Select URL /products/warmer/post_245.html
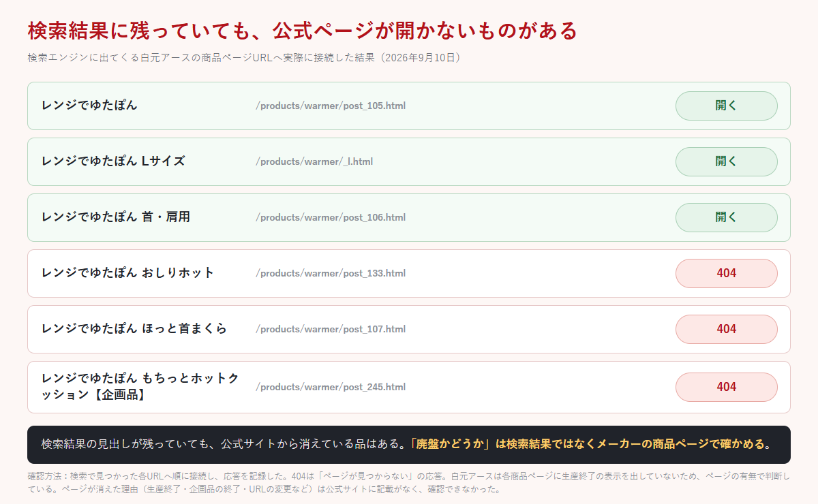Viewport: 818px width, 504px height. coord(331,387)
